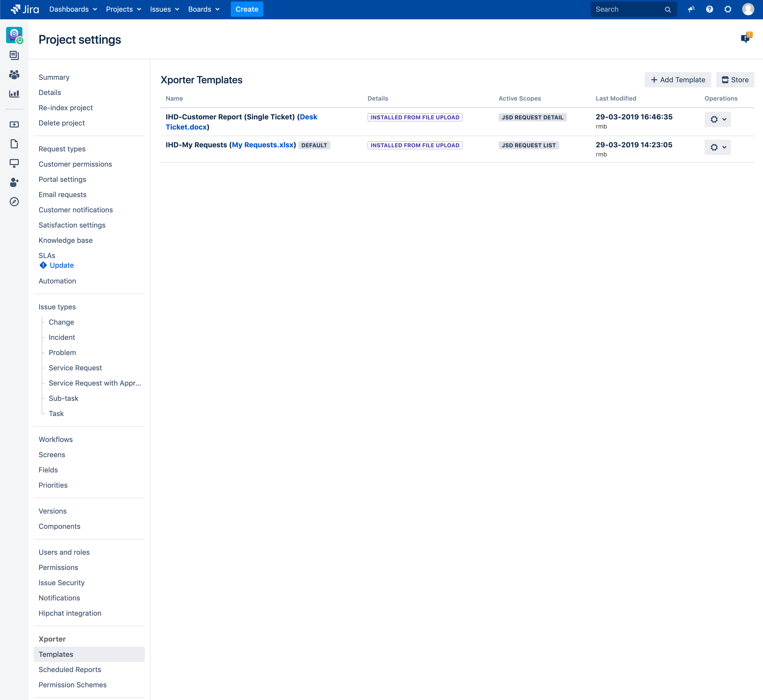
Task: Click the compass icon in sidebar
Action: pyautogui.click(x=14, y=201)
